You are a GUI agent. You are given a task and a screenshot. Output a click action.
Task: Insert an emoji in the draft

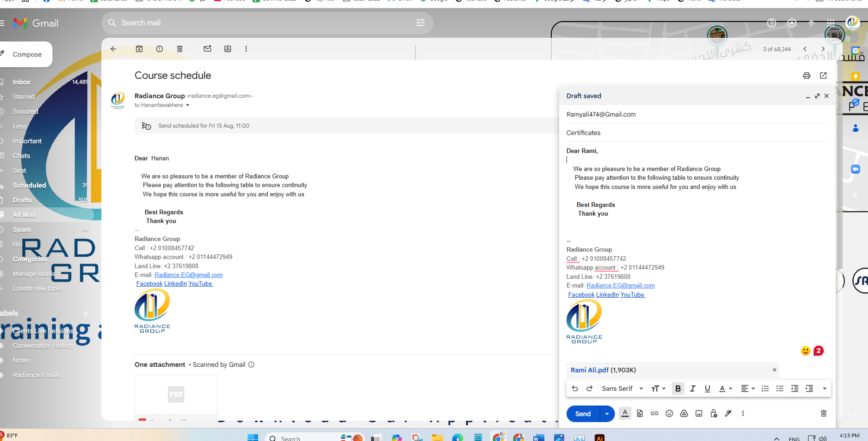pos(669,413)
